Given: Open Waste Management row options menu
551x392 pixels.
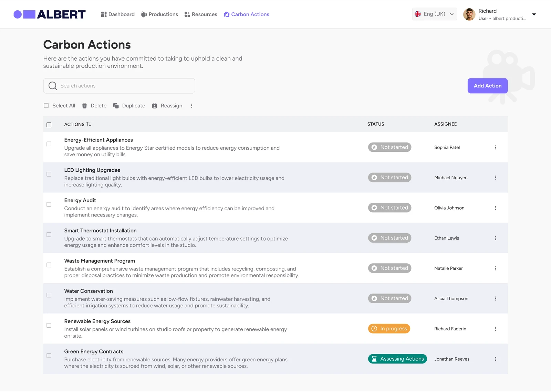Looking at the screenshot, I should pyautogui.click(x=496, y=268).
